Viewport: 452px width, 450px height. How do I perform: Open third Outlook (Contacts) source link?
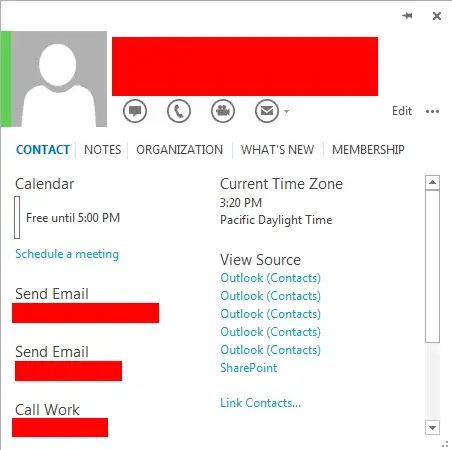point(270,314)
